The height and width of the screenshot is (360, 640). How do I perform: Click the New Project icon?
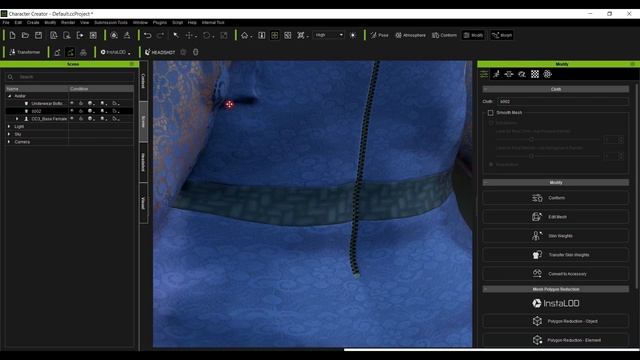coord(12,36)
